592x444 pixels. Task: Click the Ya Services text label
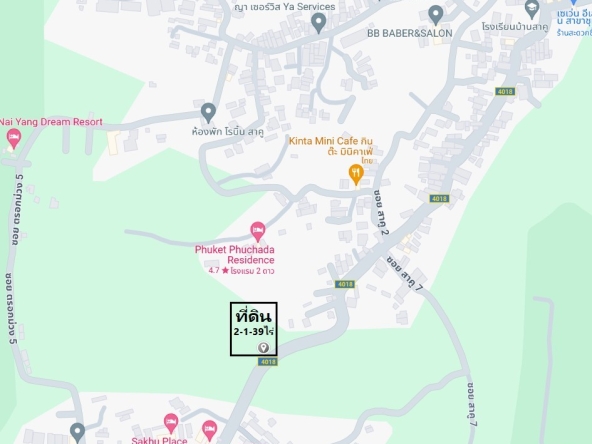(x=285, y=7)
